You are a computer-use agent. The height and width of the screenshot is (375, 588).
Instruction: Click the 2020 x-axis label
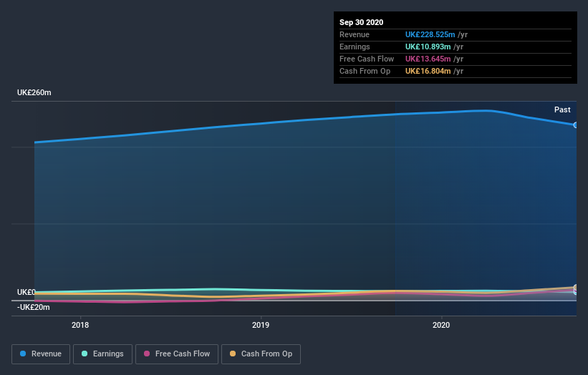(441, 325)
